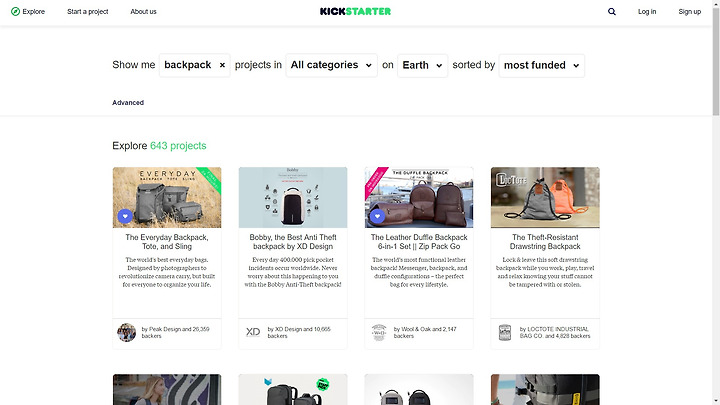This screenshot has width=720, height=405.
Task: Expand the All categories dropdown
Action: [x=331, y=65]
